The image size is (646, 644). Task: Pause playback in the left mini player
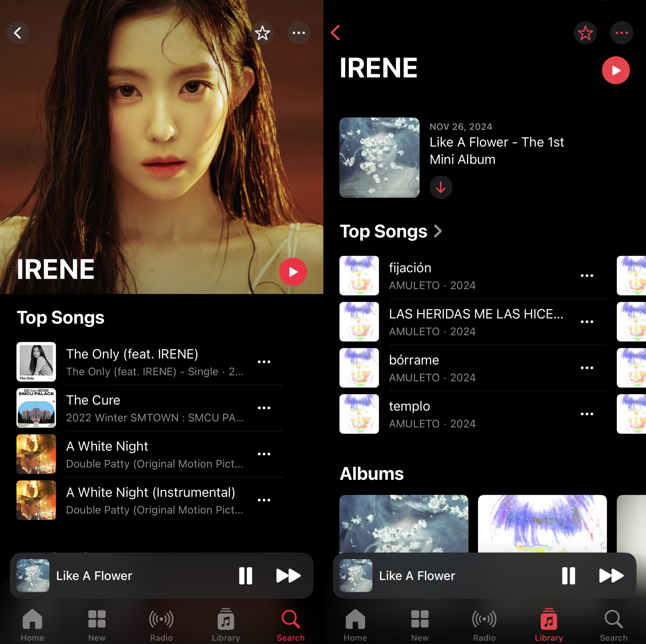[245, 576]
